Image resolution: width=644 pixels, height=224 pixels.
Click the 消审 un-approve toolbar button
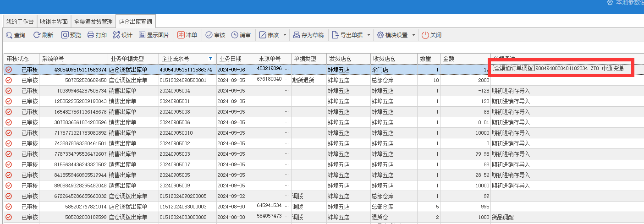coord(241,35)
